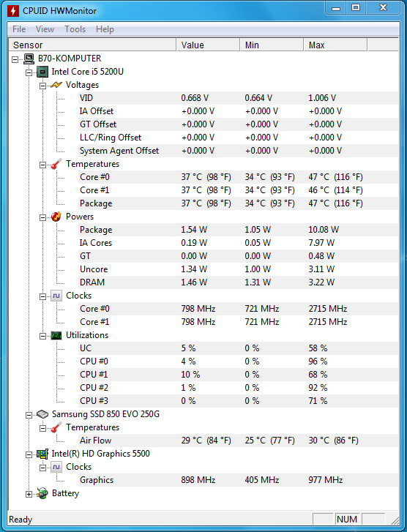Open the File menu

tap(19, 29)
